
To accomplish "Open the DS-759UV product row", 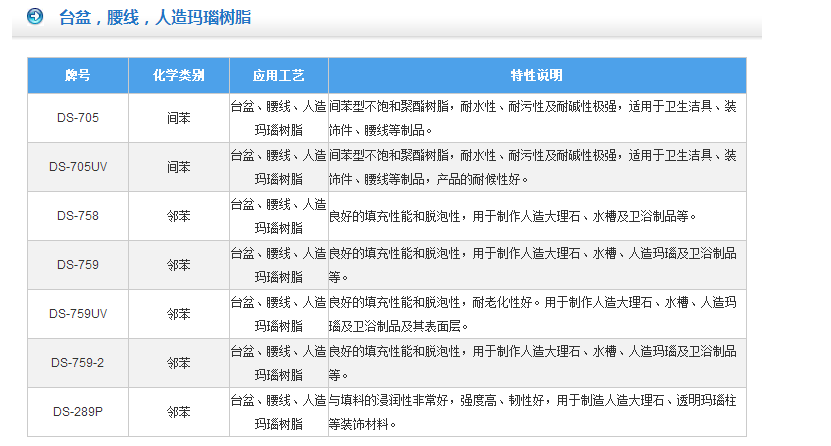I will pos(78,314).
